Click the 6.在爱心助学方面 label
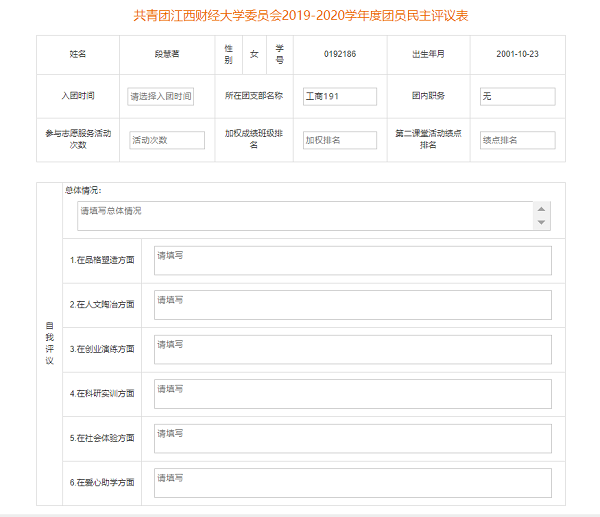This screenshot has height=517, width=600. (102, 483)
